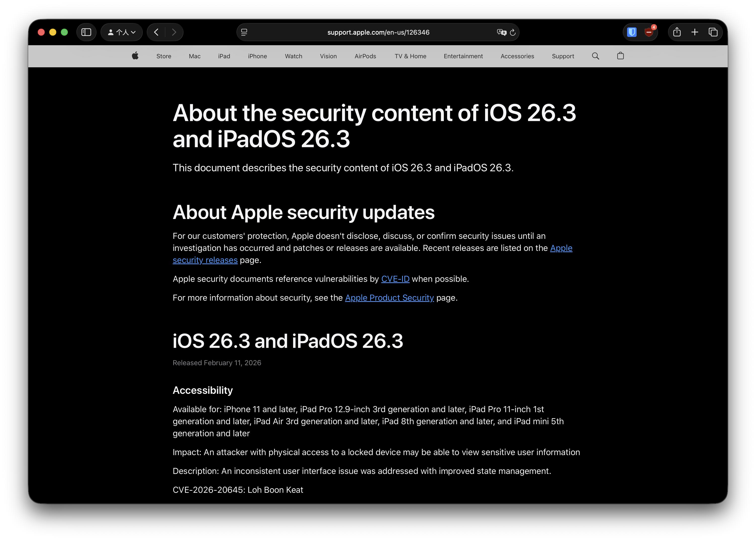
Task: Open the Bitwarden extension
Action: pyautogui.click(x=632, y=32)
